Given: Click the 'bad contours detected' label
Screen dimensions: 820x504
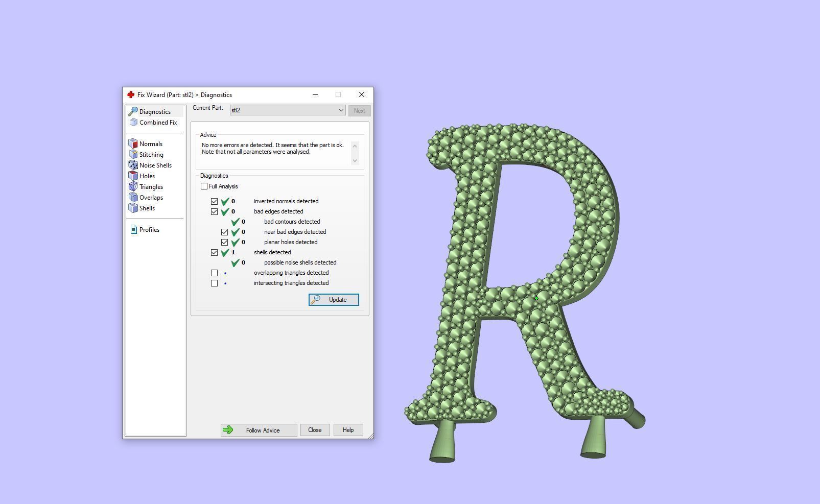Looking at the screenshot, I should tap(292, 222).
